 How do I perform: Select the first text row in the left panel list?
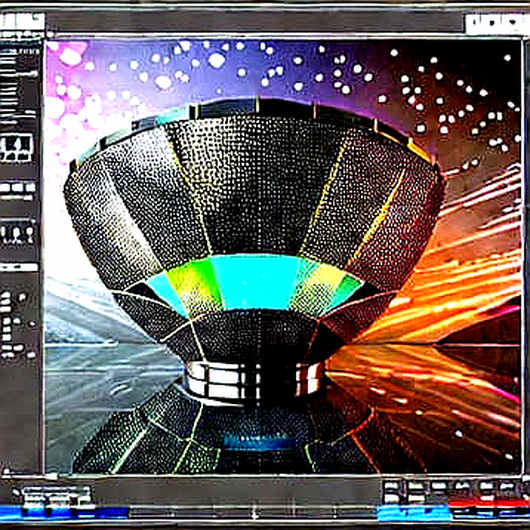coord(20,52)
